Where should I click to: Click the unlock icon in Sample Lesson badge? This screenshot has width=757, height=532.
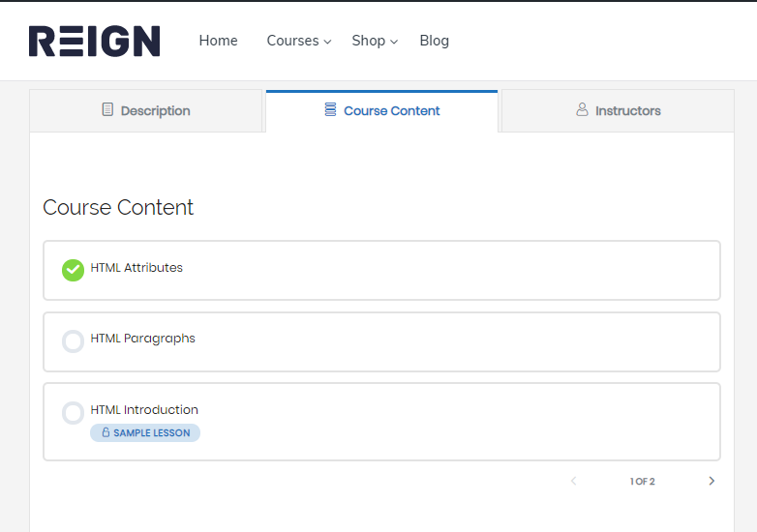(x=106, y=432)
